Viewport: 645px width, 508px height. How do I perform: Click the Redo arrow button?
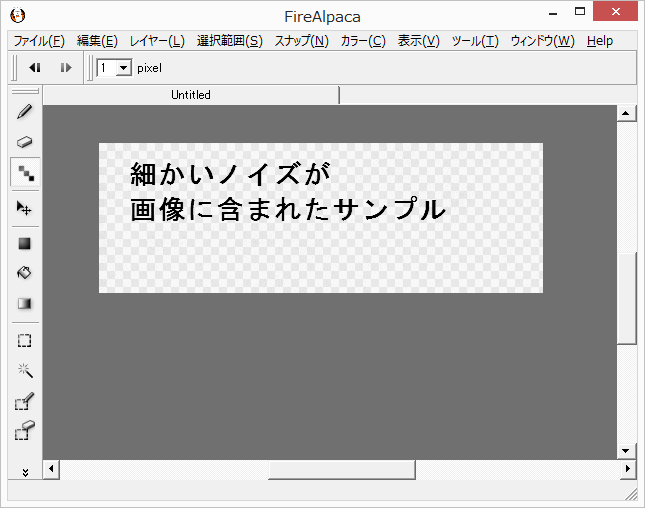pyautogui.click(x=66, y=67)
